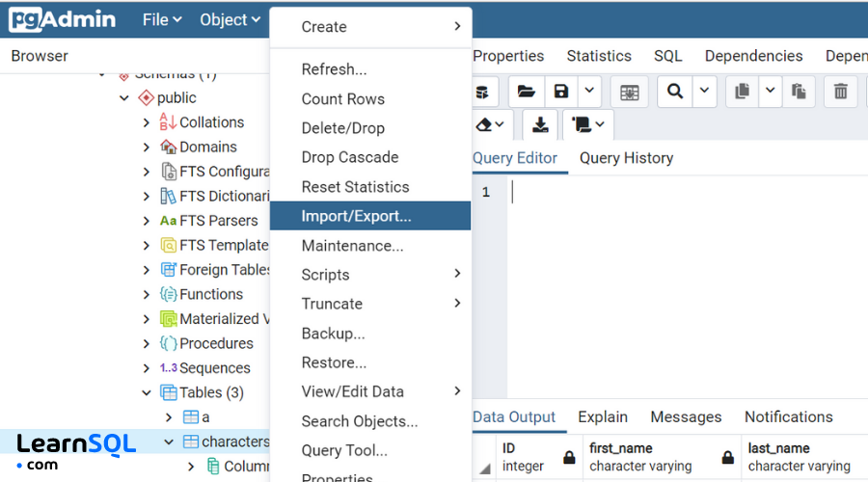868x482 pixels.
Task: Choose Backup... menu entry
Action: point(370,334)
